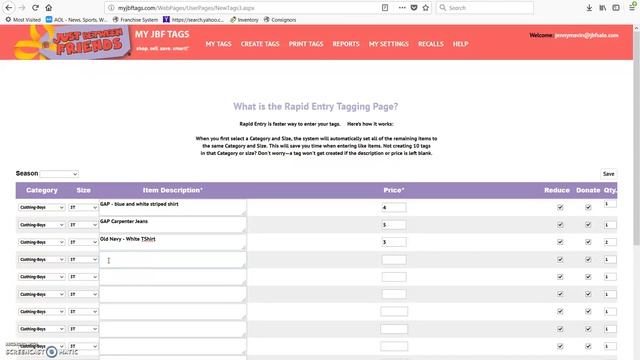Image resolution: width=640 pixels, height=360 pixels.
Task: Click empty description field under Old Navy row
Action: (173, 260)
